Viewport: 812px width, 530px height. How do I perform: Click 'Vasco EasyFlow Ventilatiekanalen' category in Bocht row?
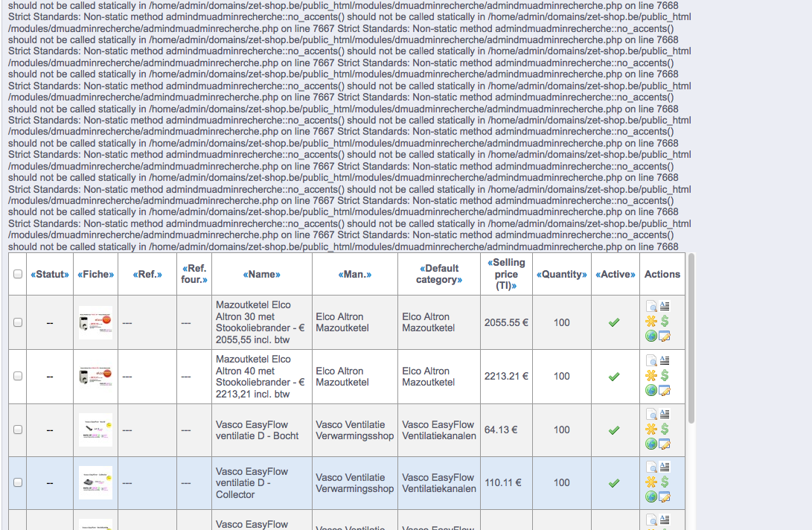pos(438,430)
